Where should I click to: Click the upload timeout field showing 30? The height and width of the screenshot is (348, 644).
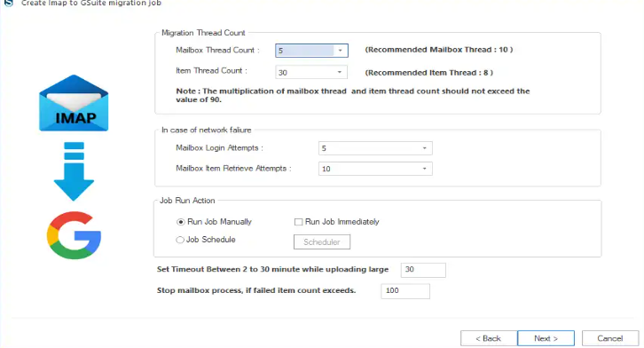423,270
